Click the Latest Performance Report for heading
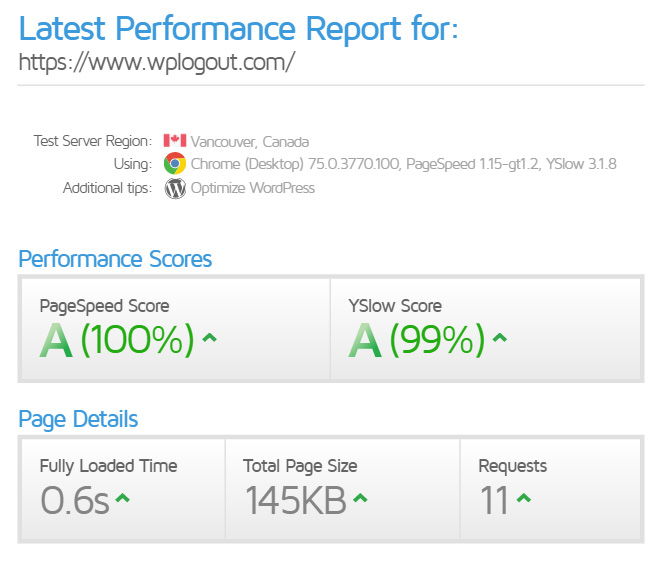 click(x=239, y=28)
